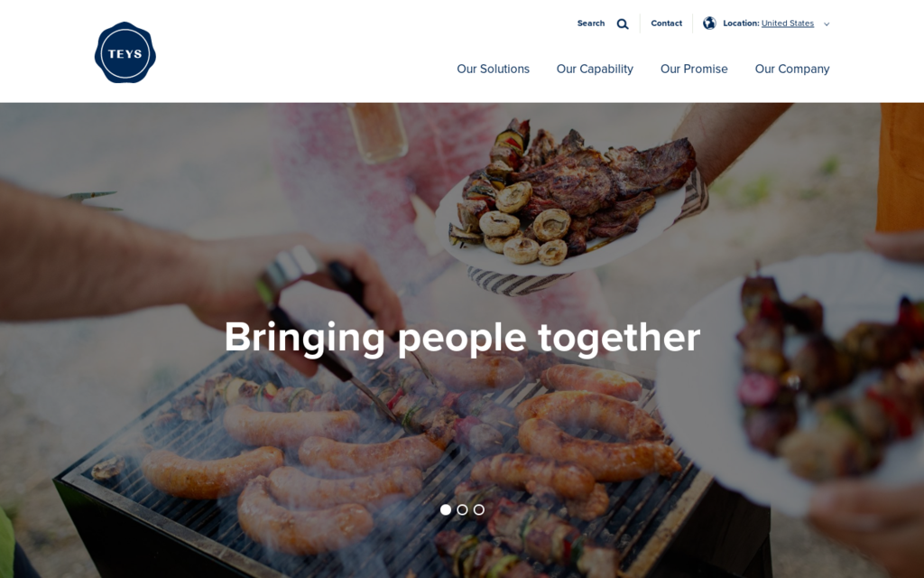Viewport: 924px width, 578px height.
Task: Open the United States location selector
Action: (787, 23)
